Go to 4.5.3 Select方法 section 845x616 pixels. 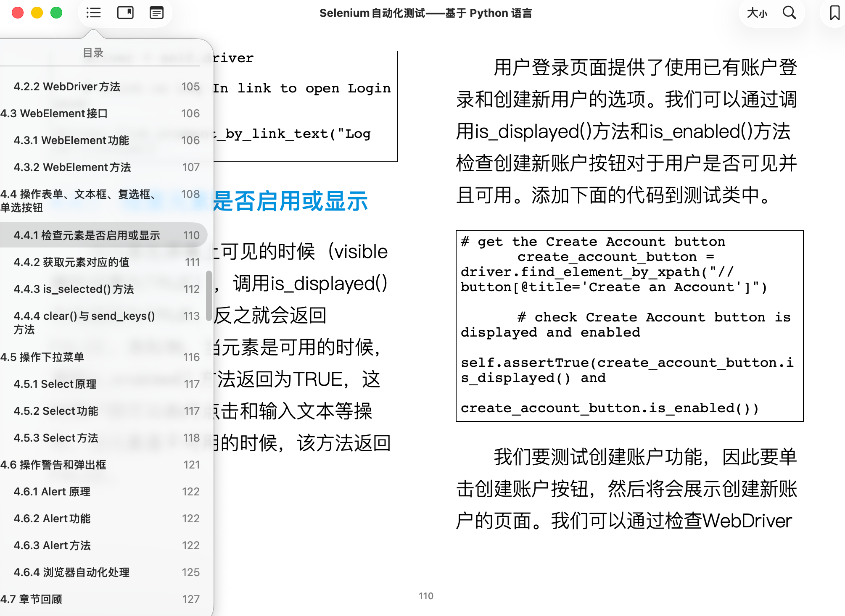pos(56,438)
